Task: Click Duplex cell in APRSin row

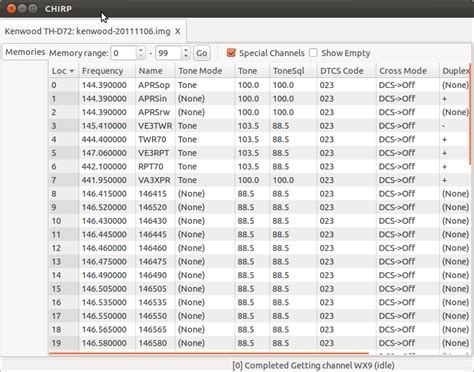Action: click(455, 99)
